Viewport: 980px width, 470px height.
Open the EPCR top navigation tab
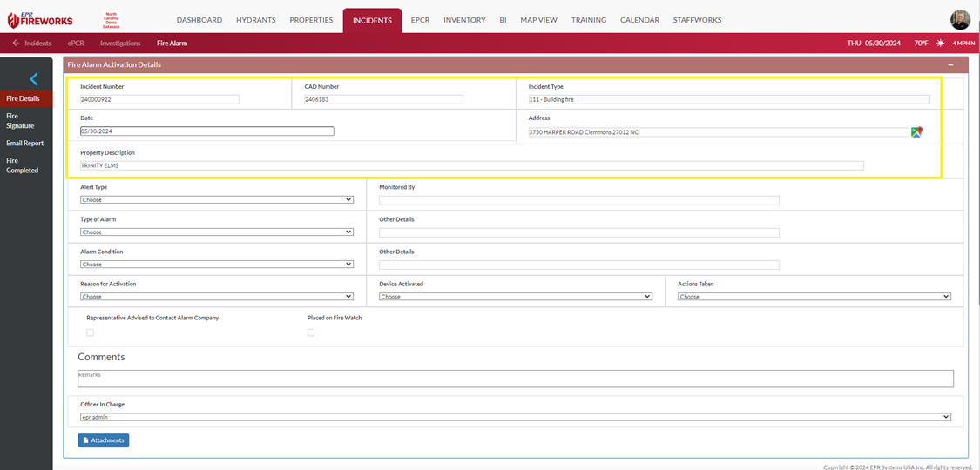click(x=420, y=20)
